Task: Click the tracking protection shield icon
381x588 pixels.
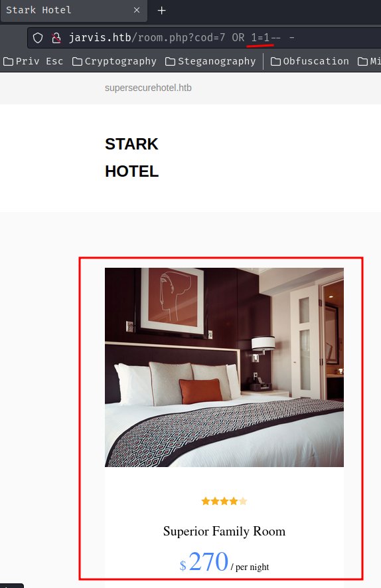Action: (38, 37)
